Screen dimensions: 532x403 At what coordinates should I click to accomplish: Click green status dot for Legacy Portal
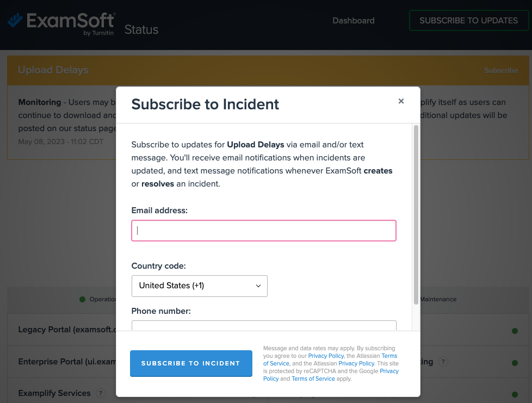click(515, 331)
